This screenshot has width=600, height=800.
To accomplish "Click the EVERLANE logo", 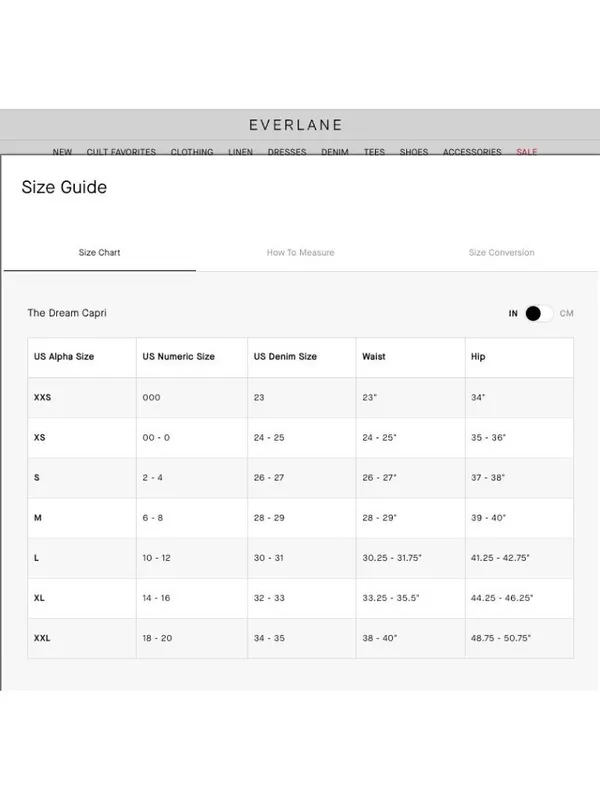I will click(296, 125).
